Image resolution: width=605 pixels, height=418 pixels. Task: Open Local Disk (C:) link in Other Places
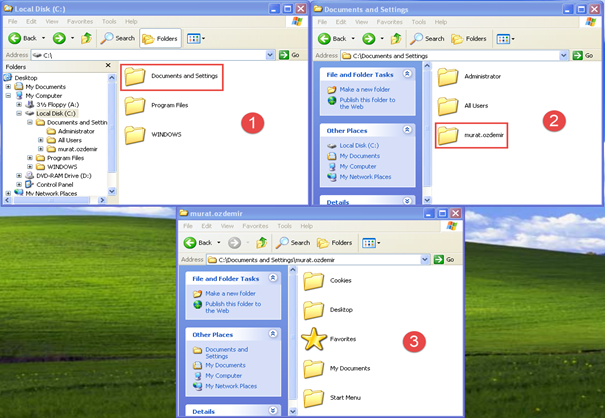[x=359, y=146]
